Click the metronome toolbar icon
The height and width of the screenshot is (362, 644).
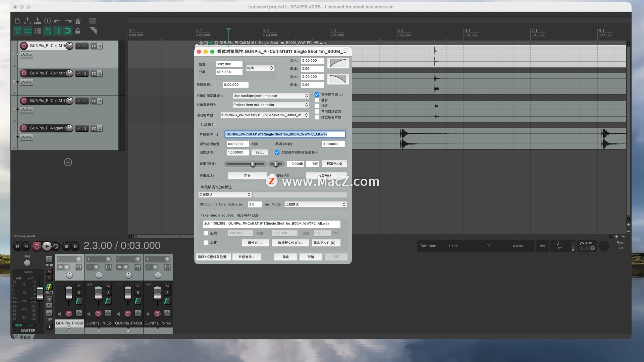[x=78, y=21]
